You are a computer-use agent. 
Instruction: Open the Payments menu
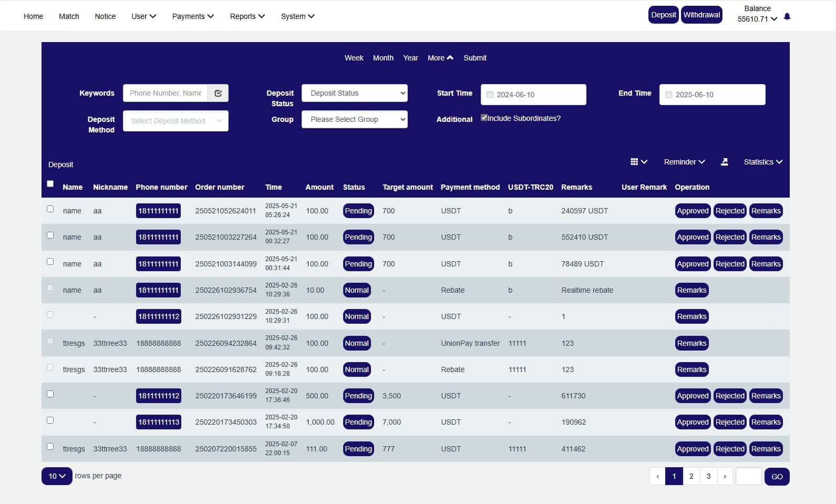(192, 16)
